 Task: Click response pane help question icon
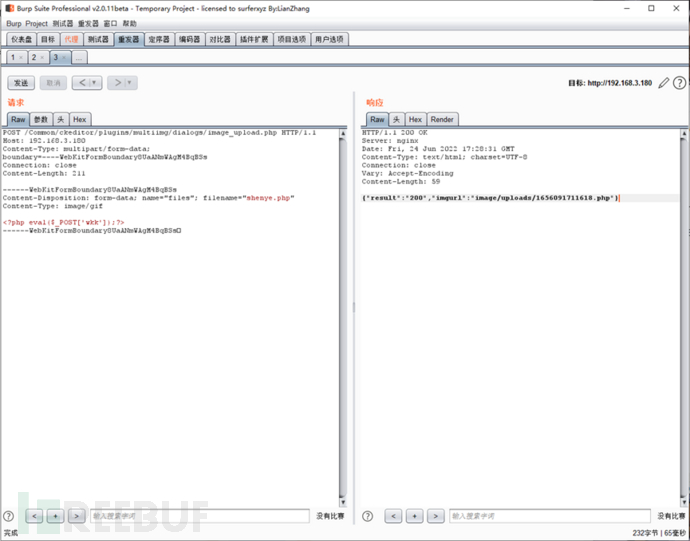[x=367, y=516]
